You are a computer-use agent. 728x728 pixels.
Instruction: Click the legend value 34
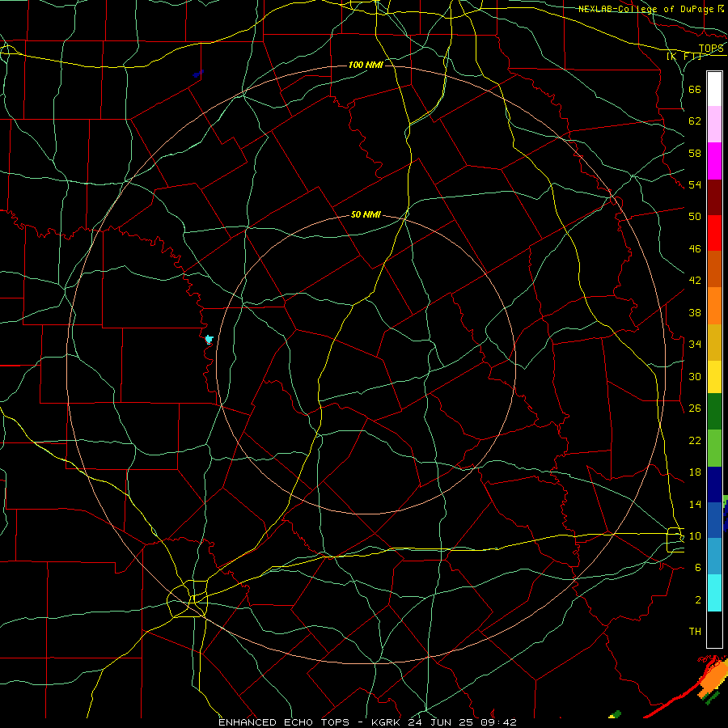click(x=695, y=345)
